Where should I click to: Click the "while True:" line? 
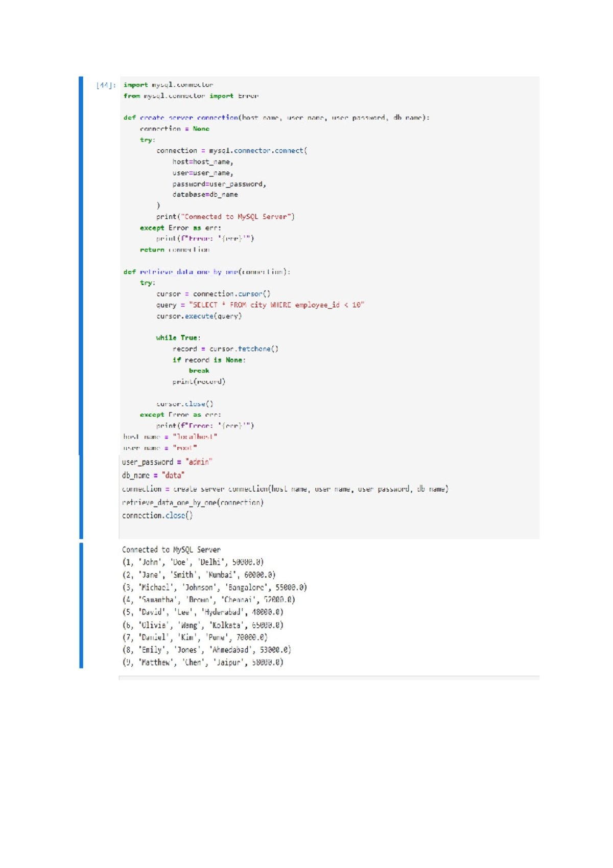(x=178, y=338)
